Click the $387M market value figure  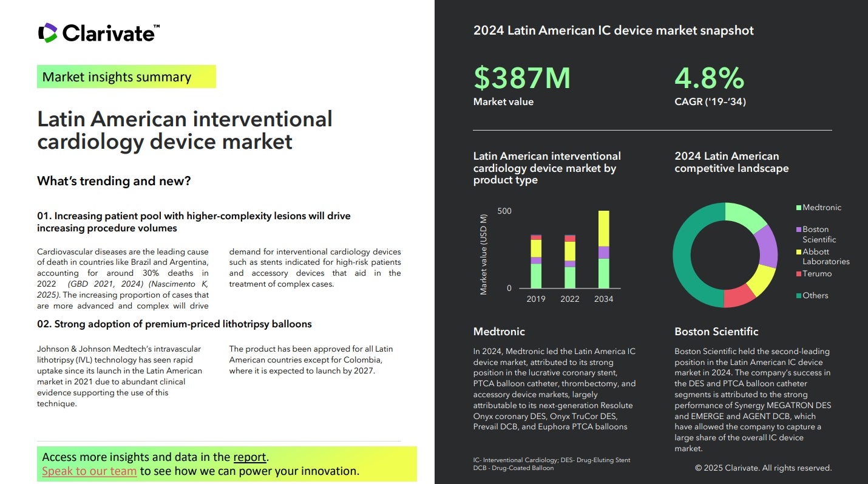(x=522, y=78)
